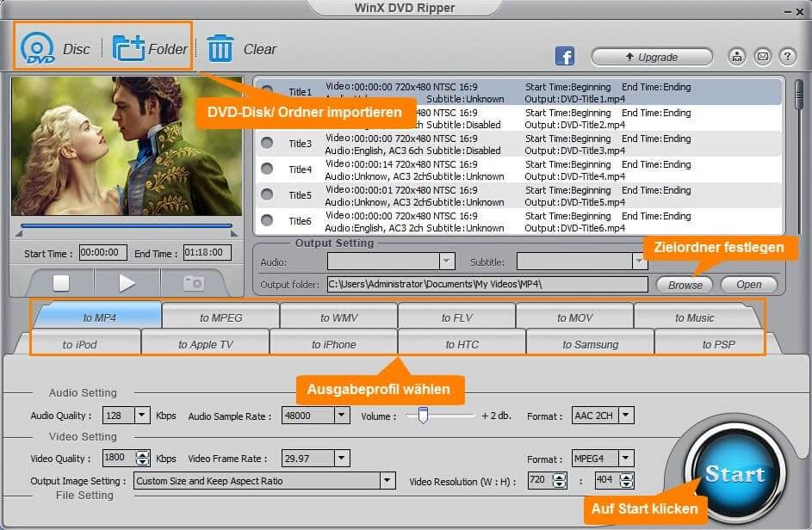Select the Output:DVD-Title6.mp4 text

[x=575, y=228]
